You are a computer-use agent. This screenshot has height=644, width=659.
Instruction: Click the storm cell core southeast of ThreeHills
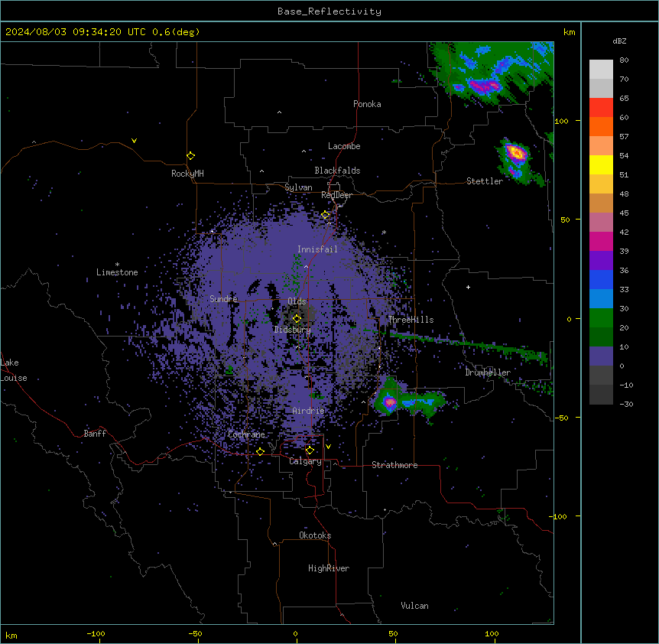(x=390, y=402)
